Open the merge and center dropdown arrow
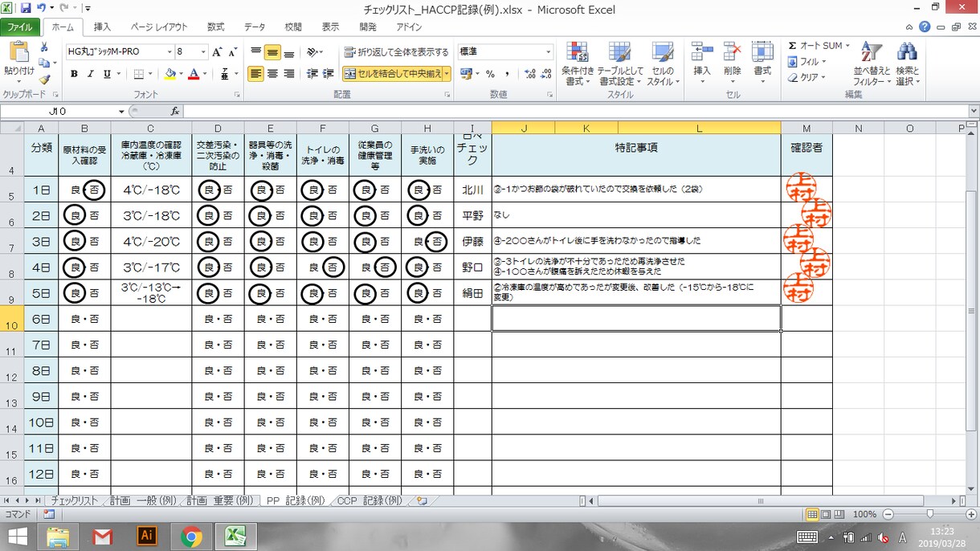 [x=447, y=74]
